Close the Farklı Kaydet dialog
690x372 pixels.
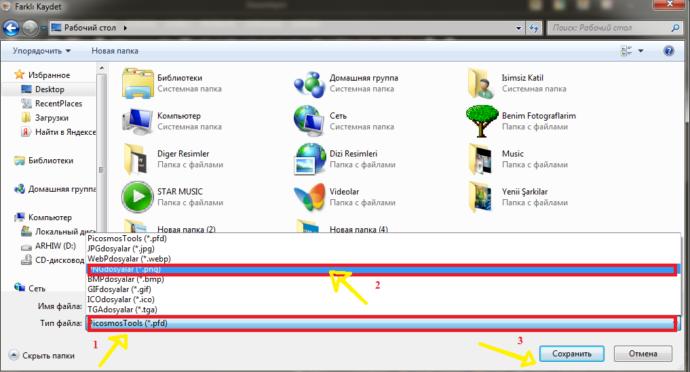pos(670,4)
